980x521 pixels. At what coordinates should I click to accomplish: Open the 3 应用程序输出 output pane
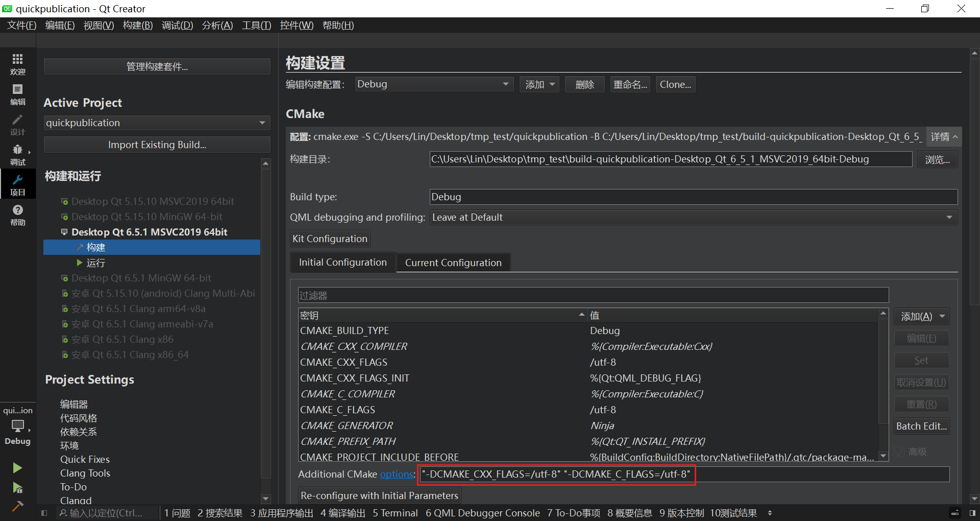coord(281,513)
